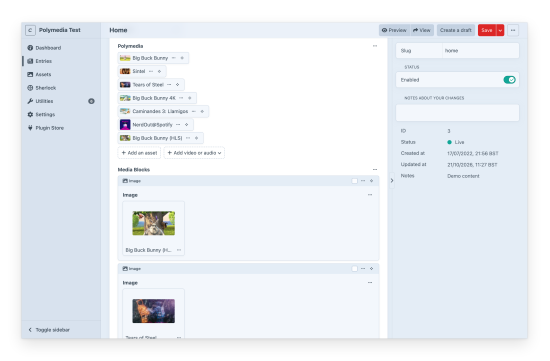Open Utilities in the sidebar
Viewport: 550px width, 361px height.
(x=40, y=101)
